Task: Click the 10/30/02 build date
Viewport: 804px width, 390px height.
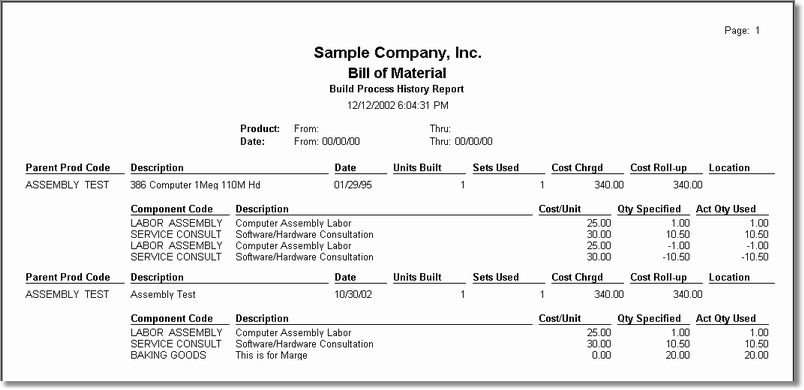Action: tap(353, 295)
